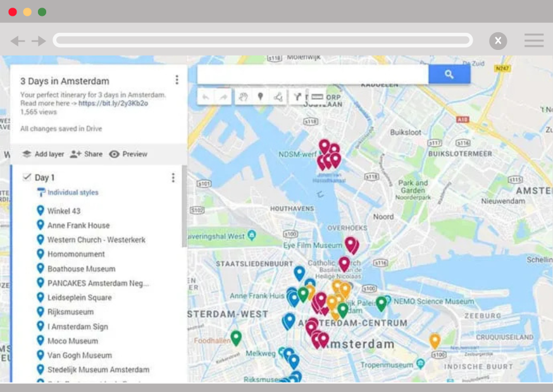The width and height of the screenshot is (553, 392).
Task: Open the Day 1 layer options menu
Action: 173,178
